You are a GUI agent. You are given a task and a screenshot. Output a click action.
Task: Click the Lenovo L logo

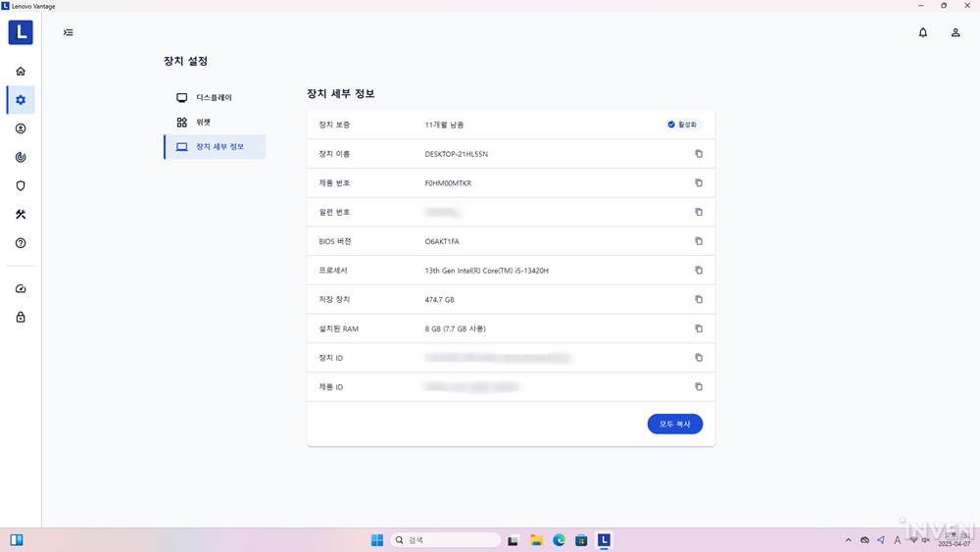[21, 32]
